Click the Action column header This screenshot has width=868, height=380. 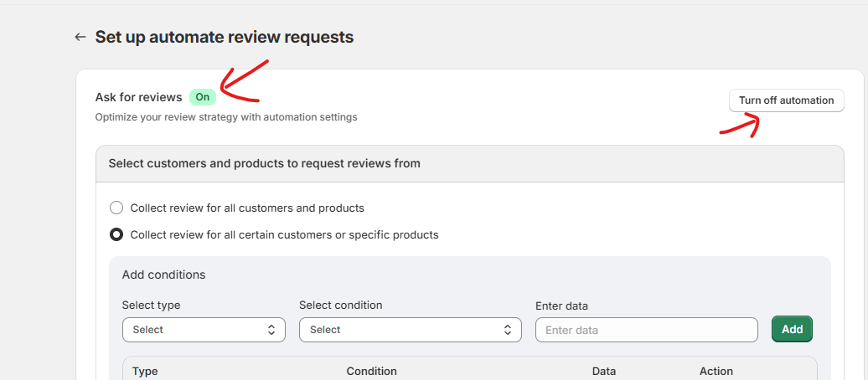point(716,371)
